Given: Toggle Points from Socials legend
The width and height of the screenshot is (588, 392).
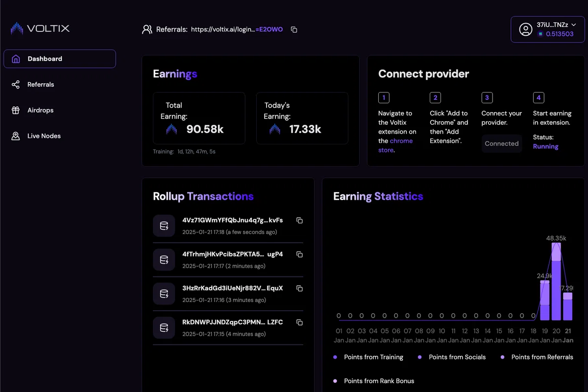Looking at the screenshot, I should [452, 357].
